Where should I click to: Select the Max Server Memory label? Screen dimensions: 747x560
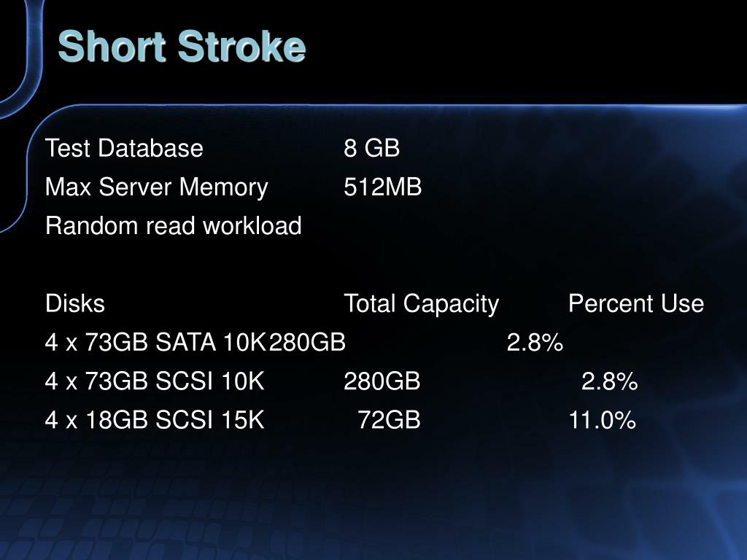click(156, 187)
